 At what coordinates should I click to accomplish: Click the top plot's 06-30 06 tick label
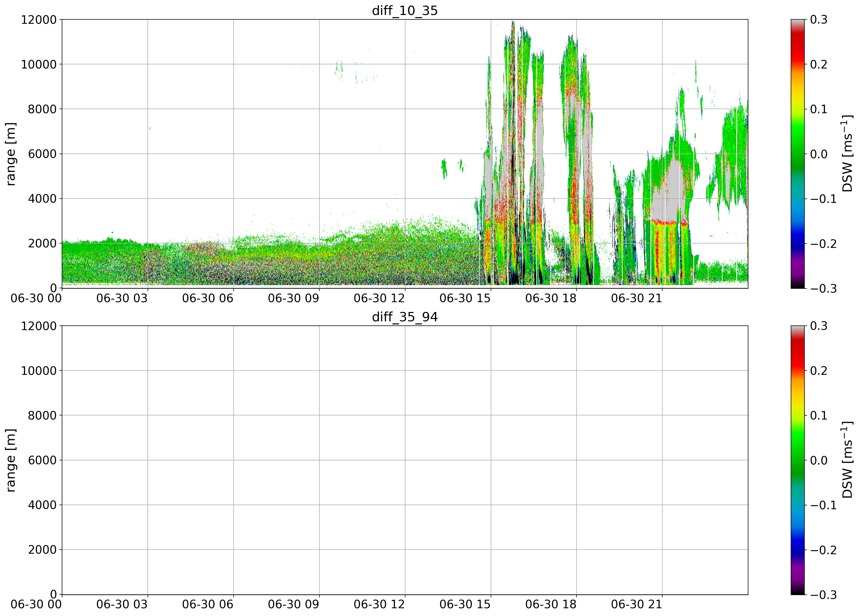click(x=208, y=298)
